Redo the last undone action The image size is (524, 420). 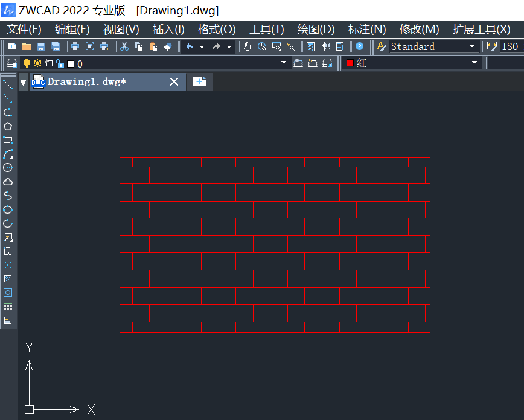217,46
